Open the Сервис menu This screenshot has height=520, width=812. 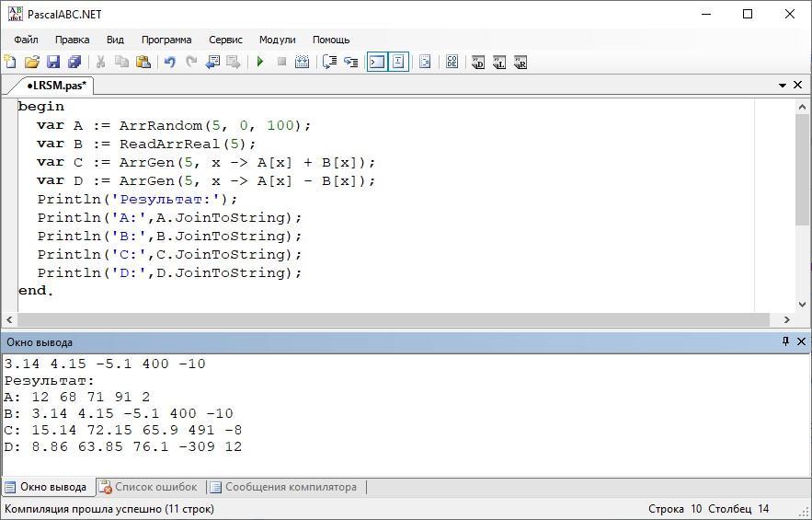(x=225, y=40)
